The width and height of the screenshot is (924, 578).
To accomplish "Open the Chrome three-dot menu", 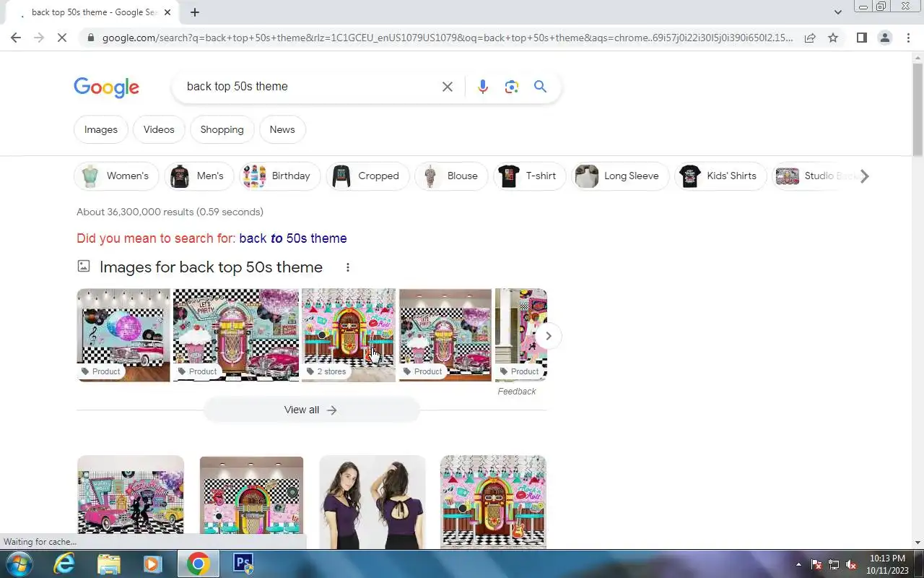I will (908, 38).
